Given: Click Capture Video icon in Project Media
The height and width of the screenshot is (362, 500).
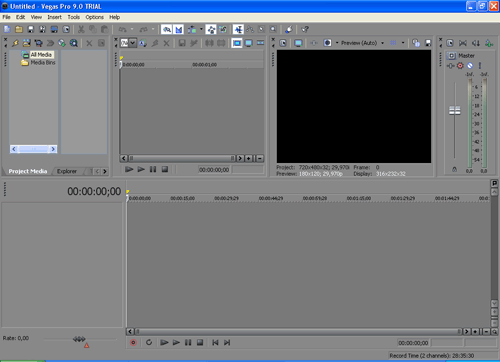Looking at the screenshot, I should tap(38, 43).
